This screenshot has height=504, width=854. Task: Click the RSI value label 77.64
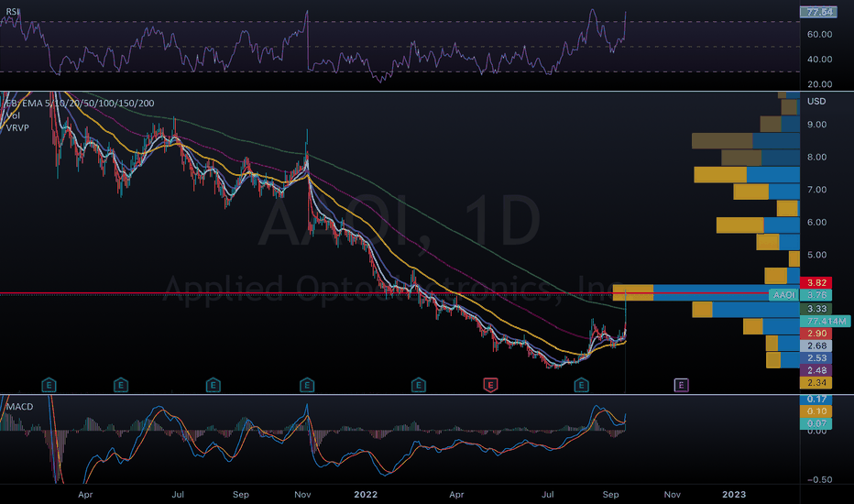pyautogui.click(x=818, y=12)
